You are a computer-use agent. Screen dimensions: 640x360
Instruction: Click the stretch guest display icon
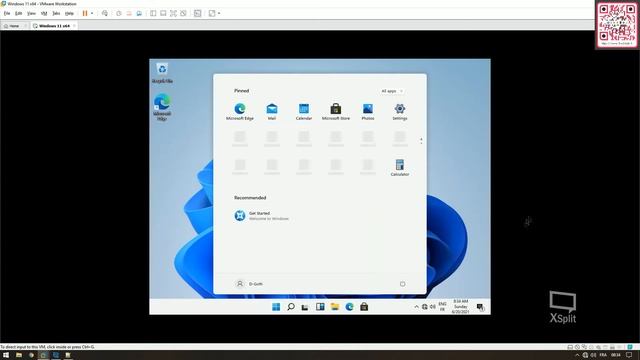212,13
